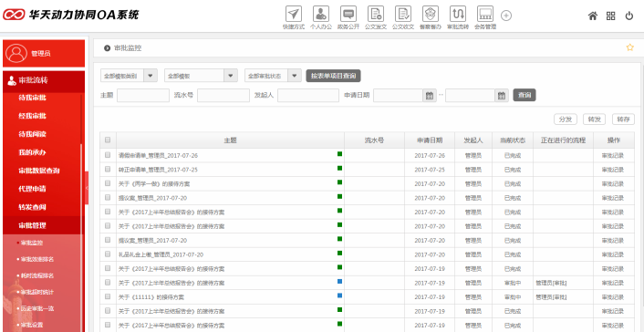Tick the checkbox for 《11111》 row

108,296
